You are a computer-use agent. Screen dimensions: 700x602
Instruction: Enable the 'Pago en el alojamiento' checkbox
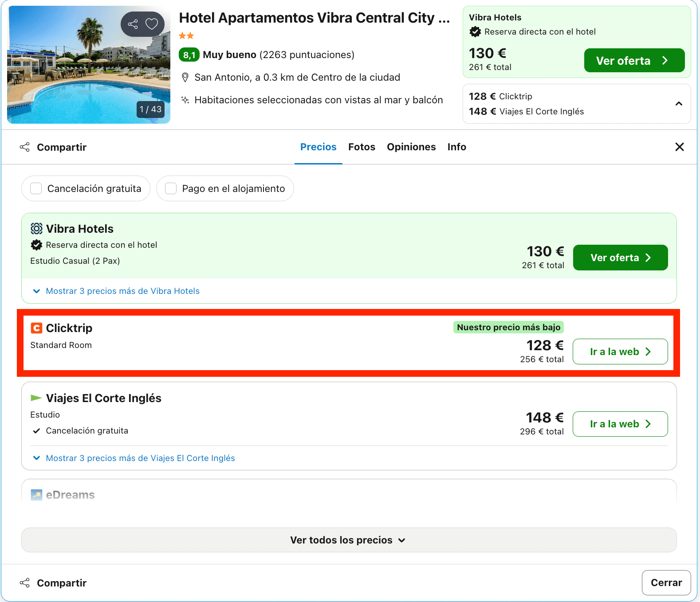tap(171, 188)
